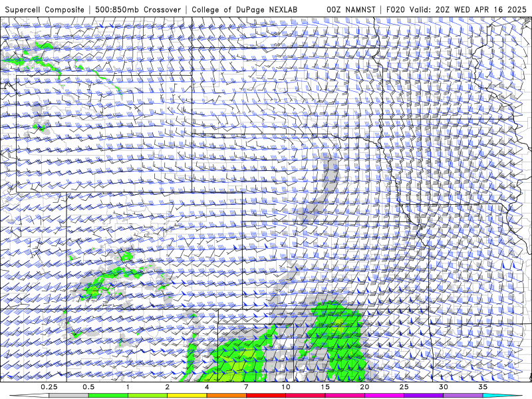The image size is (532, 399).
Task: Click the '35' legend value
Action: [x=483, y=387]
